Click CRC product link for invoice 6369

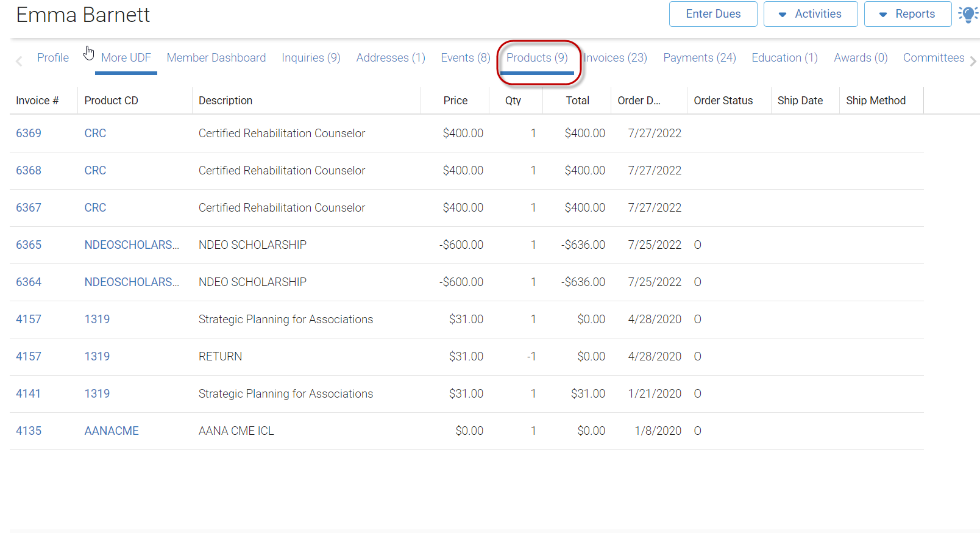click(95, 134)
